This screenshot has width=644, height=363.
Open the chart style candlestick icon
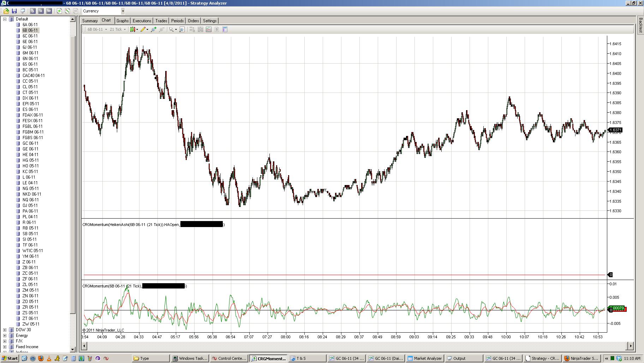[133, 29]
